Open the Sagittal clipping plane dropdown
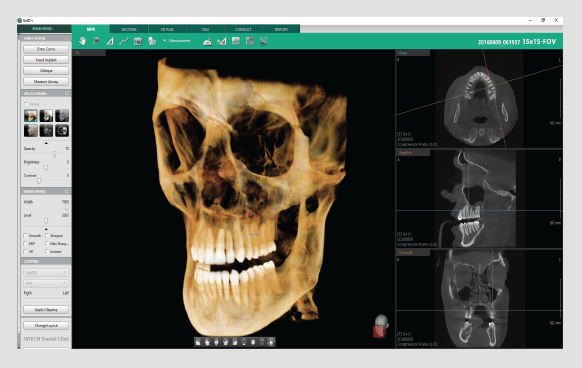Screen dimensions: 582x368 (46, 272)
